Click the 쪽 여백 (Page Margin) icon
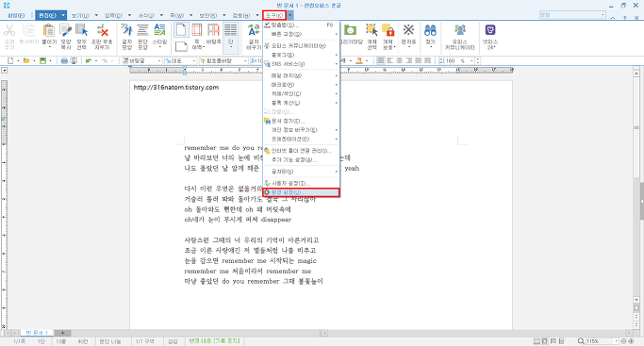644x346 pixels. click(197, 30)
